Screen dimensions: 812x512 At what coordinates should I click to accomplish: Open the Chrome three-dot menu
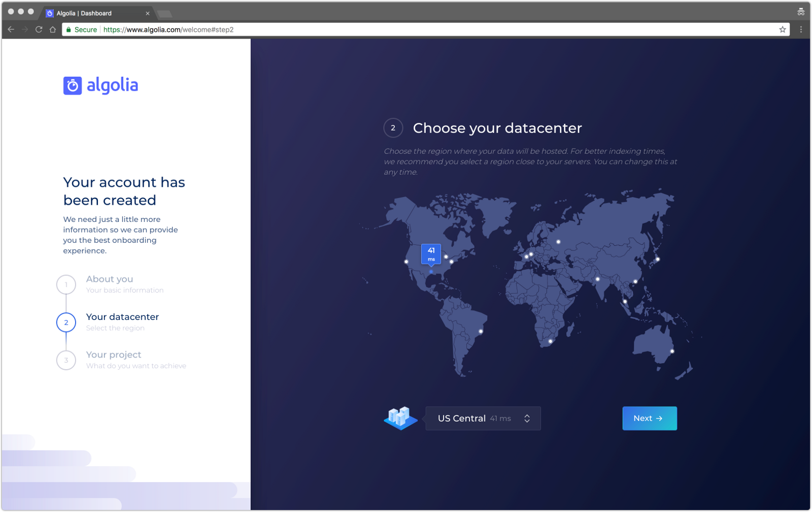pyautogui.click(x=801, y=29)
